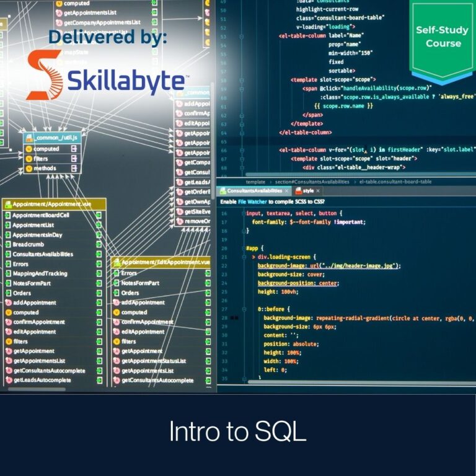
Task: Click the filters icon in Appointment.vue node
Action: [x=9, y=342]
